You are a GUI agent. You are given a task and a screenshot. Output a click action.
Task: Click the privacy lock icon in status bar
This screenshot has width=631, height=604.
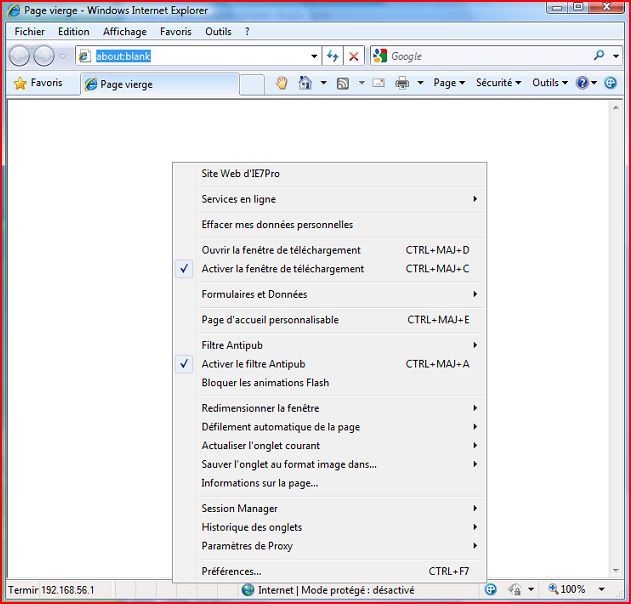pos(515,590)
